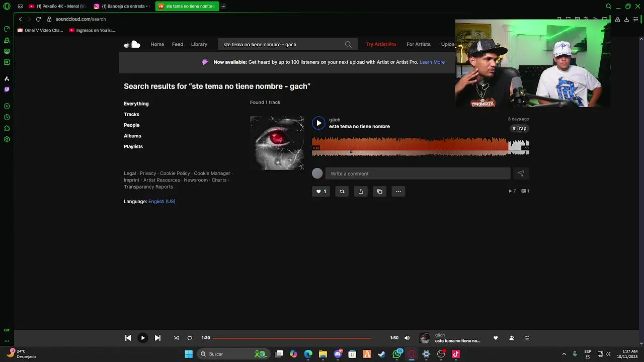Open the 'Ingresos en YouTu...' bookmark

(92, 30)
